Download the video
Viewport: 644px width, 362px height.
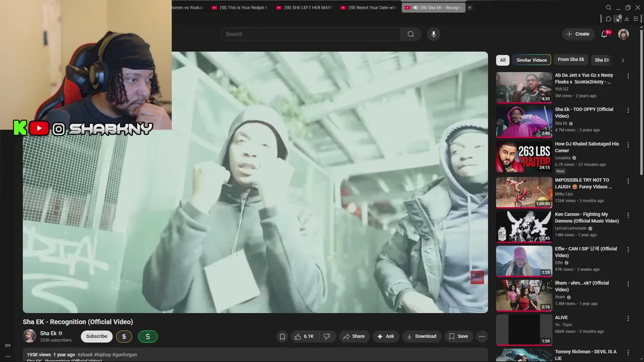pos(422,336)
